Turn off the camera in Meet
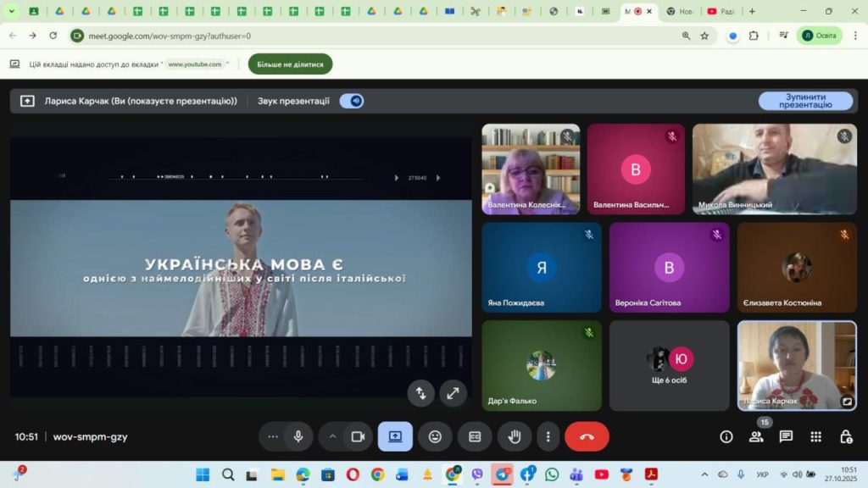 358,436
